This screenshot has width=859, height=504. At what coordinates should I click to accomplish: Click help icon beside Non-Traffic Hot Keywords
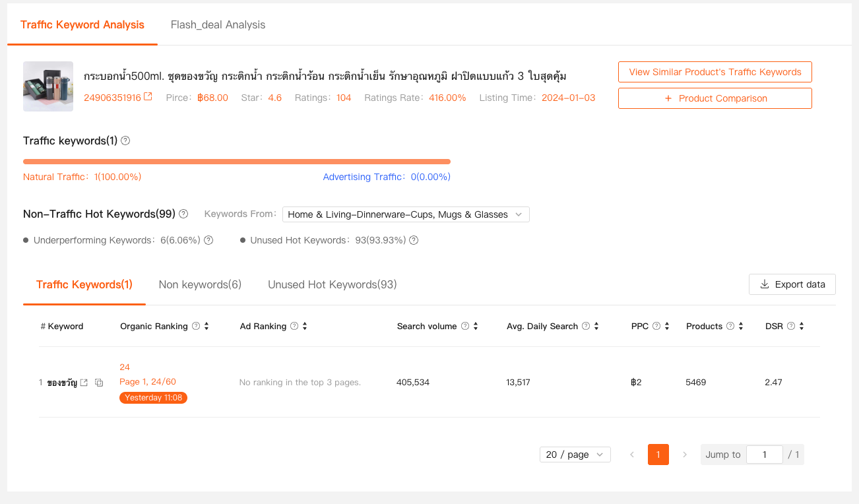click(x=183, y=214)
